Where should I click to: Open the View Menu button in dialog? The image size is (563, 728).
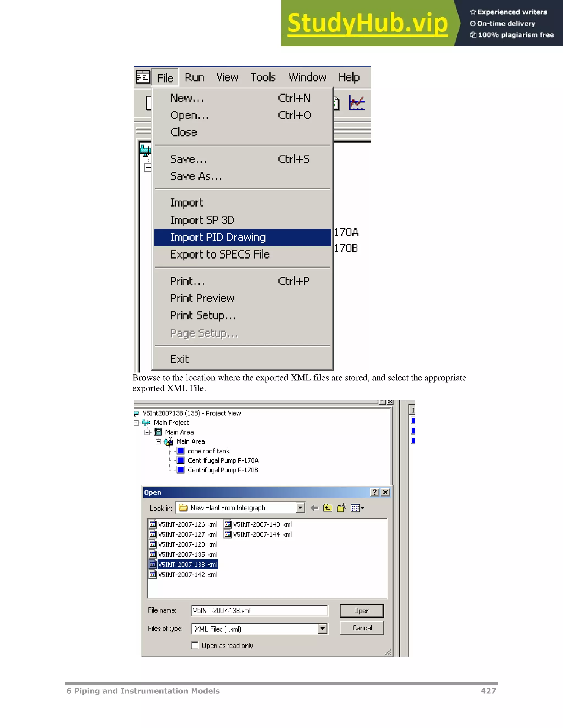point(357,508)
